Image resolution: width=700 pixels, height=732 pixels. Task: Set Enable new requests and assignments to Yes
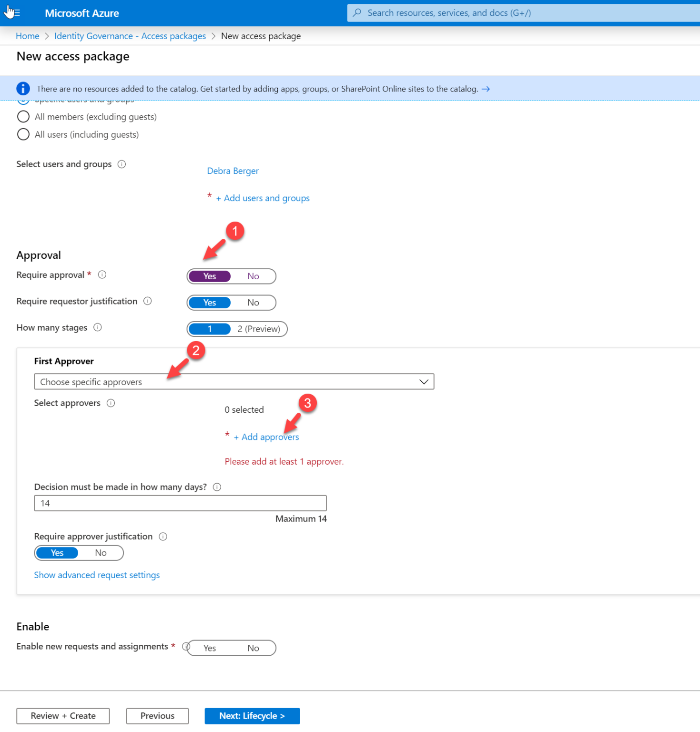pos(210,648)
